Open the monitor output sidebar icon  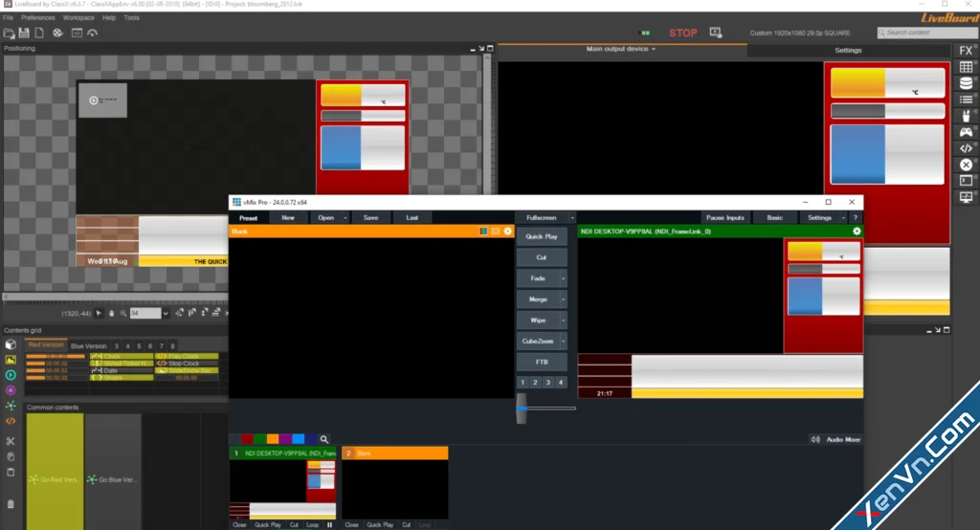967,197
